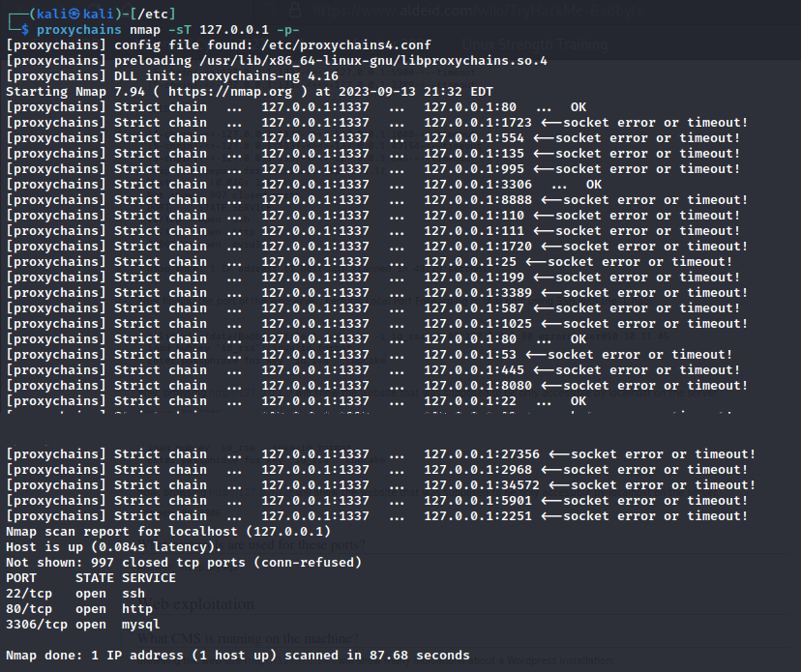Click the 127.0.0.1:3389 timeout line
Screen dimensions: 801x672
pyautogui.click(x=376, y=292)
